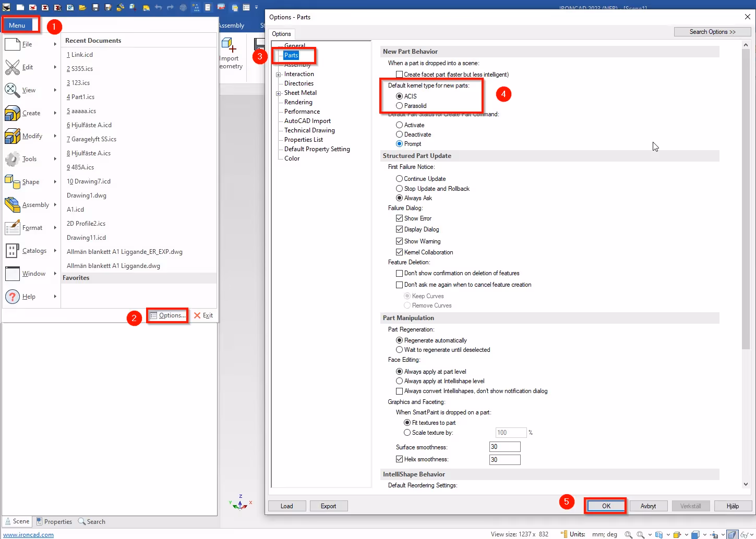Screen dimensions: 756x539
Task: Click the glasses view icon in status bar
Action: point(744,534)
